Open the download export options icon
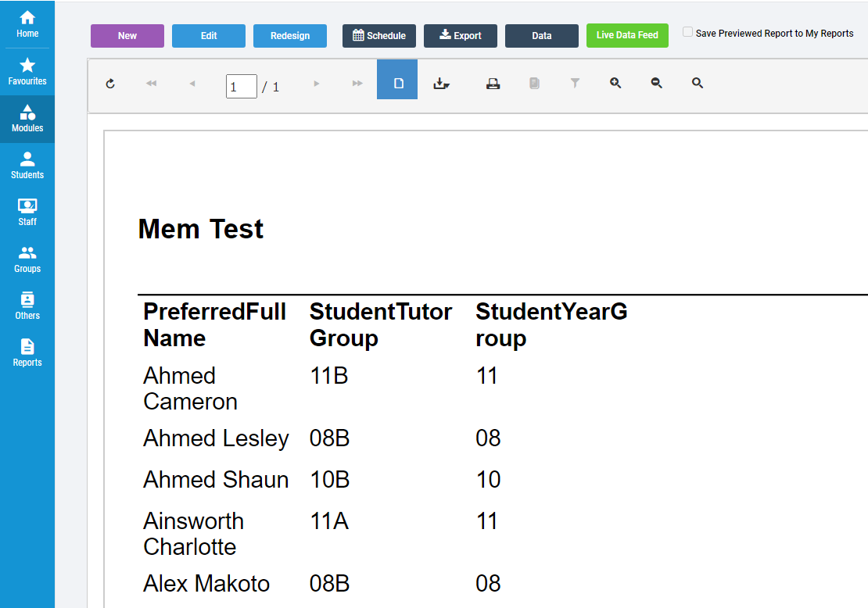The width and height of the screenshot is (868, 608). 442,82
